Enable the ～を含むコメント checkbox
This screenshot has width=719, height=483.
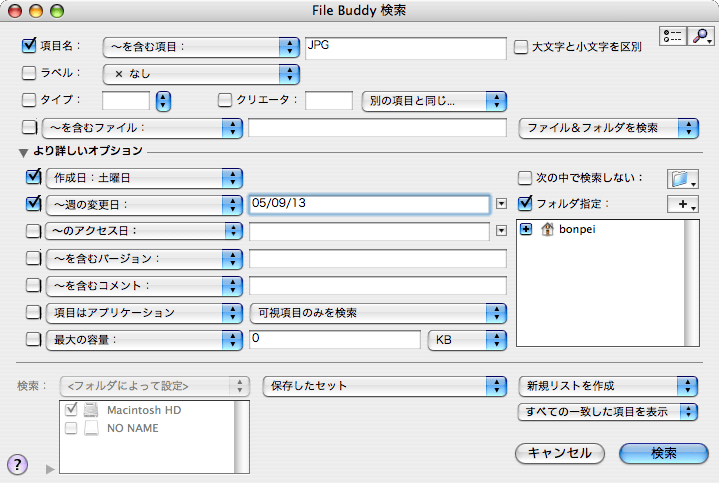33,285
